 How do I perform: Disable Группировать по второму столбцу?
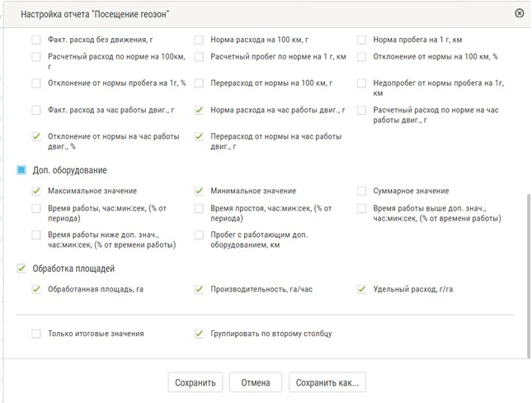[199, 334]
